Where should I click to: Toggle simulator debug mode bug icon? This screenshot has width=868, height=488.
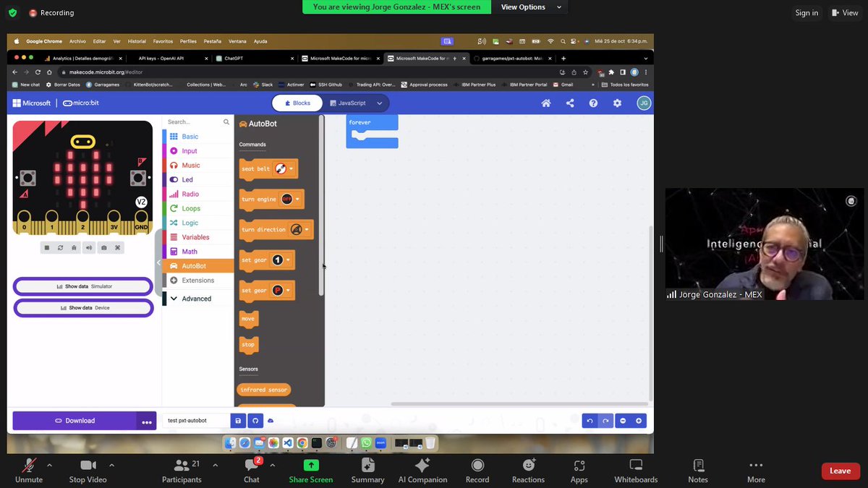pyautogui.click(x=75, y=248)
